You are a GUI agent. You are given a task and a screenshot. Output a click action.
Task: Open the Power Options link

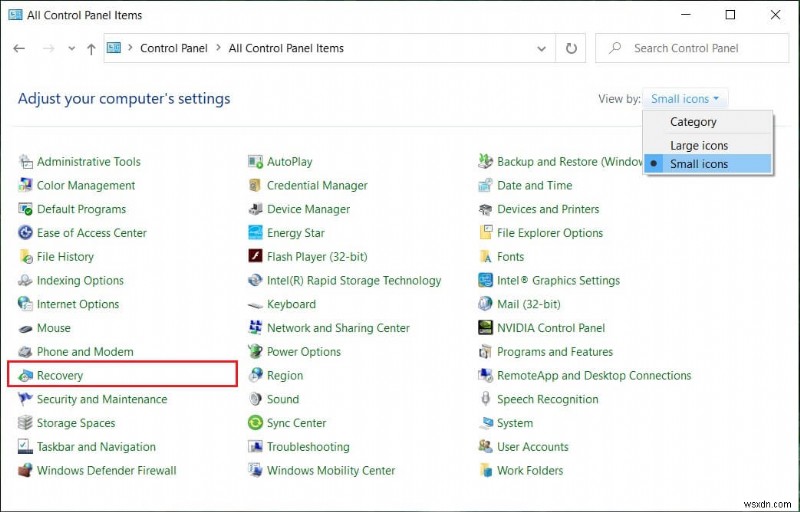(304, 352)
